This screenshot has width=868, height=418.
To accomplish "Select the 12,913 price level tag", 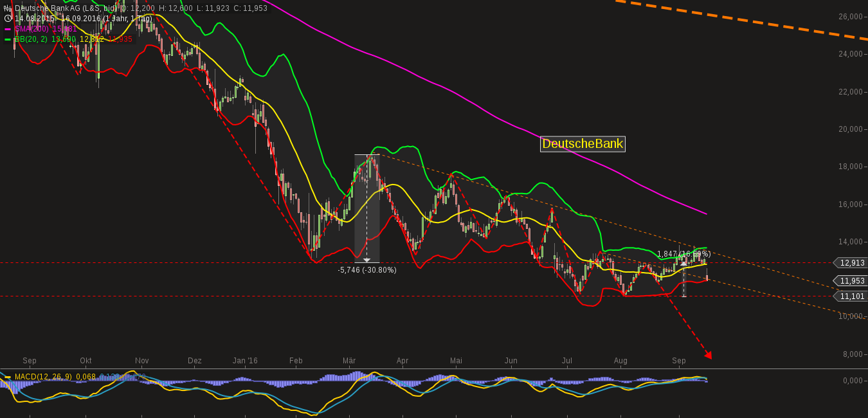I will [x=850, y=262].
